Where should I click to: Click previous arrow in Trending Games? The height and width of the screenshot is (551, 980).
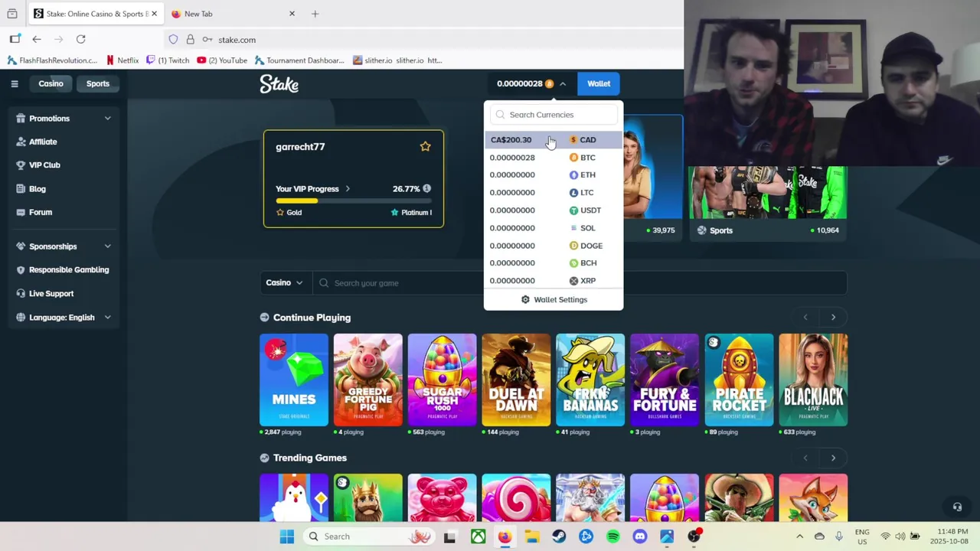[805, 458]
